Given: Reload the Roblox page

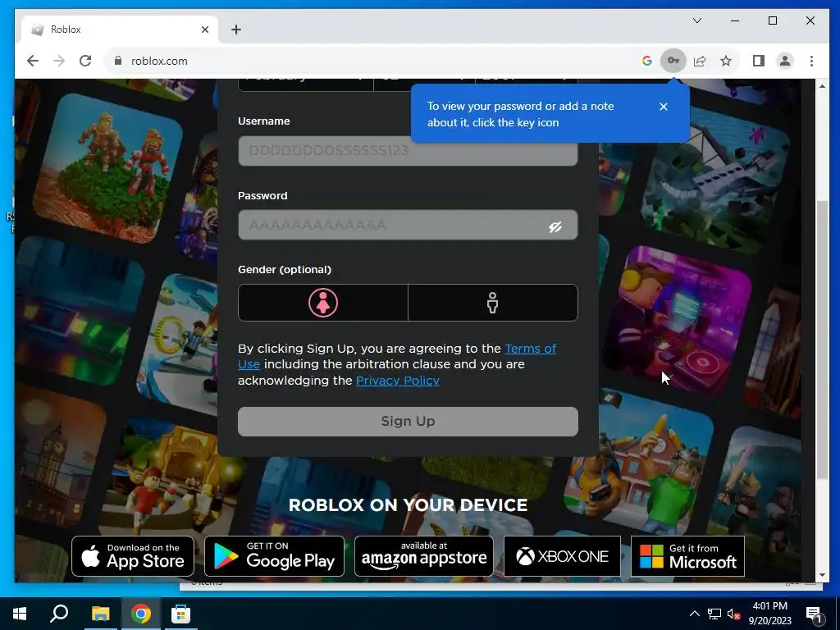Looking at the screenshot, I should pos(85,61).
